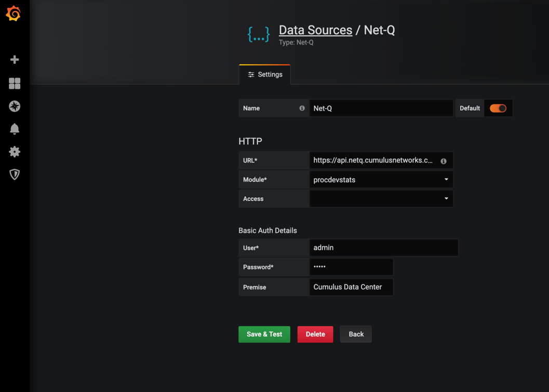Open the Dashboards grid icon
549x392 pixels.
[15, 83]
